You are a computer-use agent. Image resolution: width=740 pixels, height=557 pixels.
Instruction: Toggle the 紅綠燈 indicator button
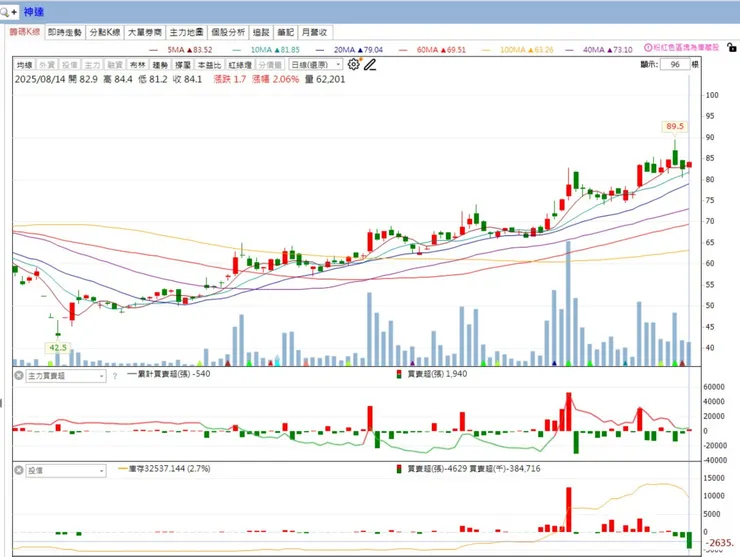240,65
